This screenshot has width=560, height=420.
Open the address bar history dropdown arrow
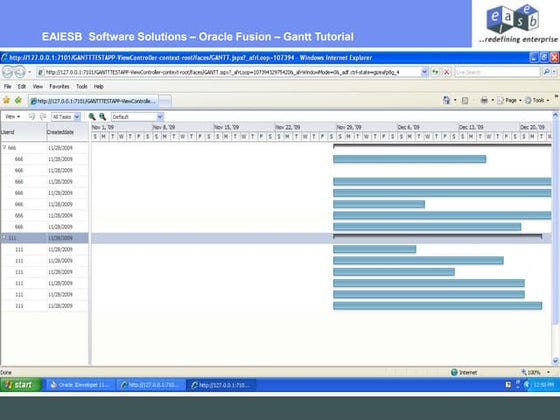point(424,72)
